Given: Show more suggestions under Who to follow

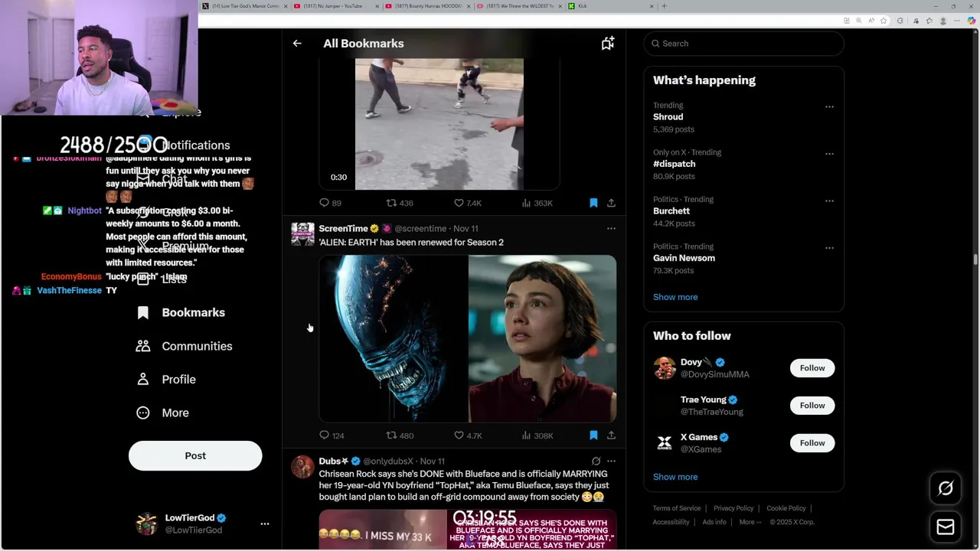Looking at the screenshot, I should click(x=675, y=477).
